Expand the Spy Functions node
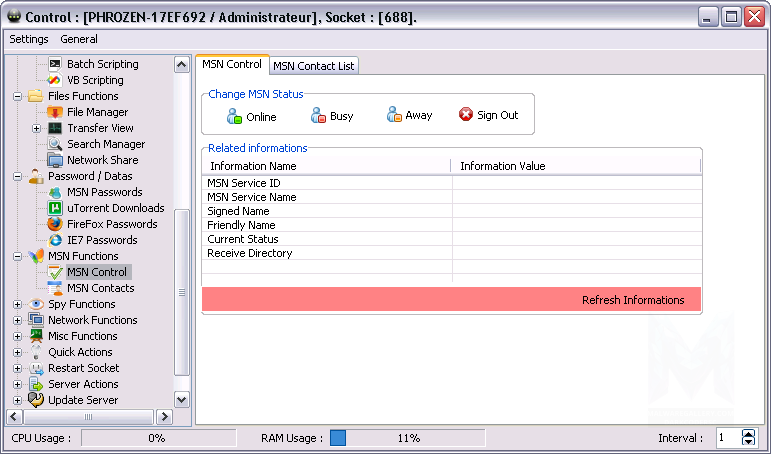771x454 pixels. pos(17,304)
